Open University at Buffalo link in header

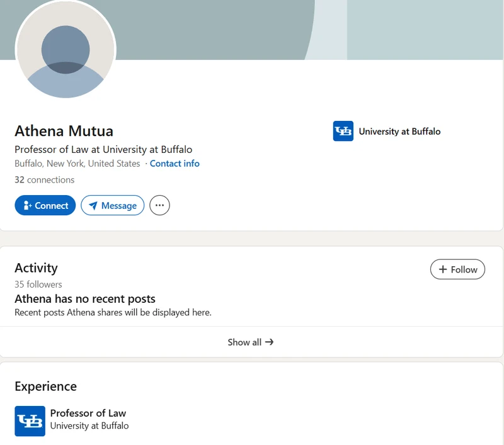pos(399,132)
